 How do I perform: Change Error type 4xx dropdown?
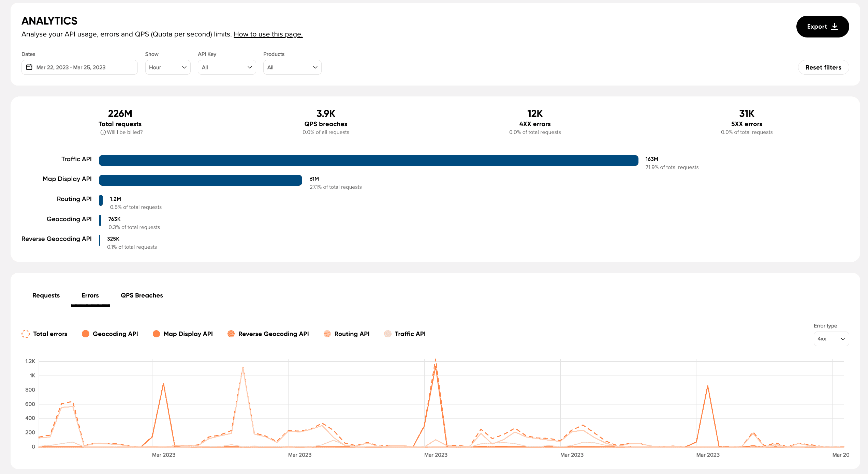coord(831,339)
